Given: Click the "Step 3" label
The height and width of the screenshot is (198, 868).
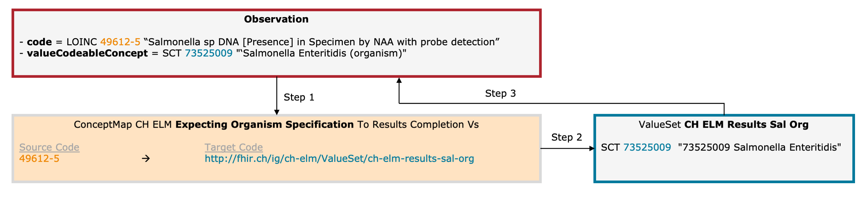Looking at the screenshot, I should coord(500,93).
